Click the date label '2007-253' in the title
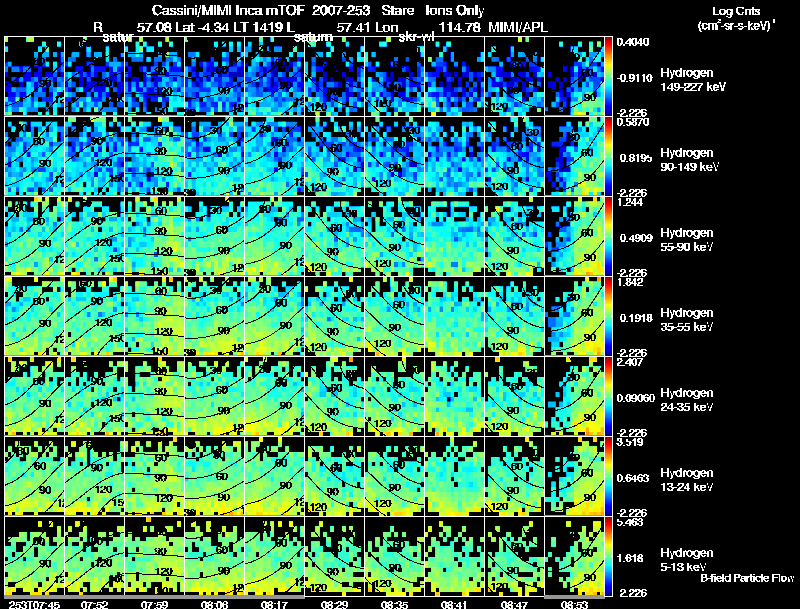 pos(340,11)
